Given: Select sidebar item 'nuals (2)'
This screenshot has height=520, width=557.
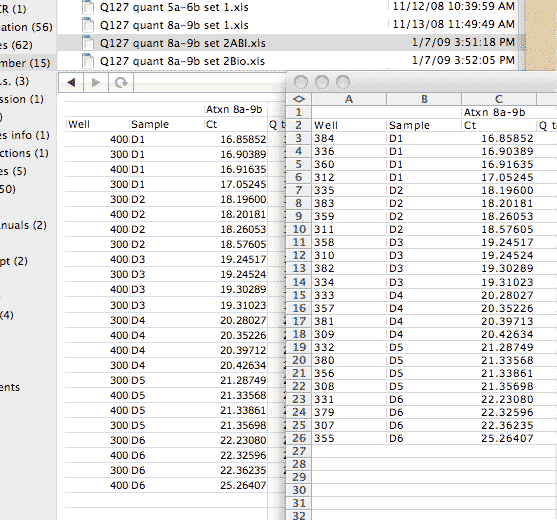Looking at the screenshot, I should tap(23, 225).
